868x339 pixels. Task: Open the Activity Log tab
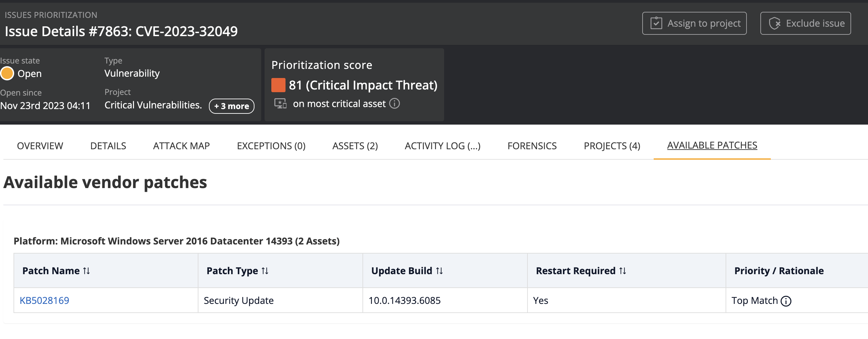tap(442, 146)
